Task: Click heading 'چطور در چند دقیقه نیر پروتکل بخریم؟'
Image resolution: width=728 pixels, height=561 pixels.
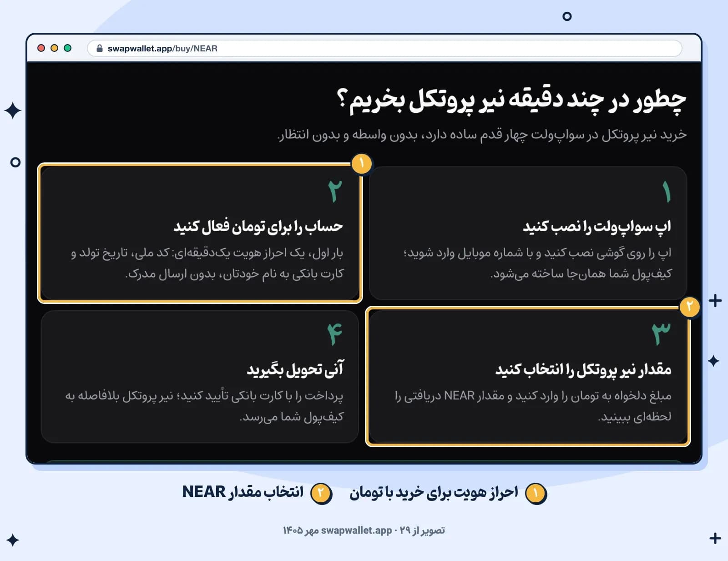Action: [x=511, y=100]
